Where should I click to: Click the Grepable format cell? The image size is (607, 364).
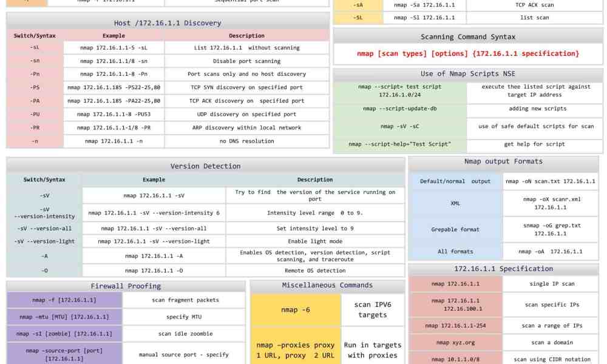[x=456, y=229]
